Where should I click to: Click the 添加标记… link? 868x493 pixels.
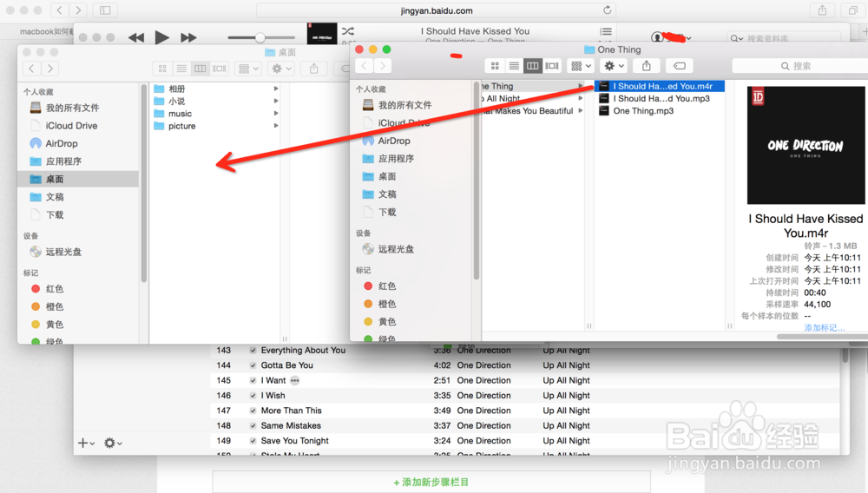coord(825,327)
